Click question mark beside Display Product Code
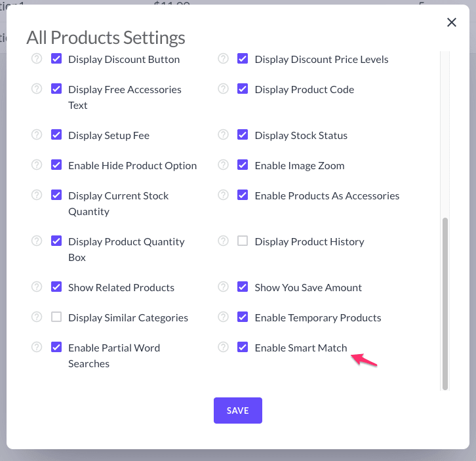 point(223,89)
